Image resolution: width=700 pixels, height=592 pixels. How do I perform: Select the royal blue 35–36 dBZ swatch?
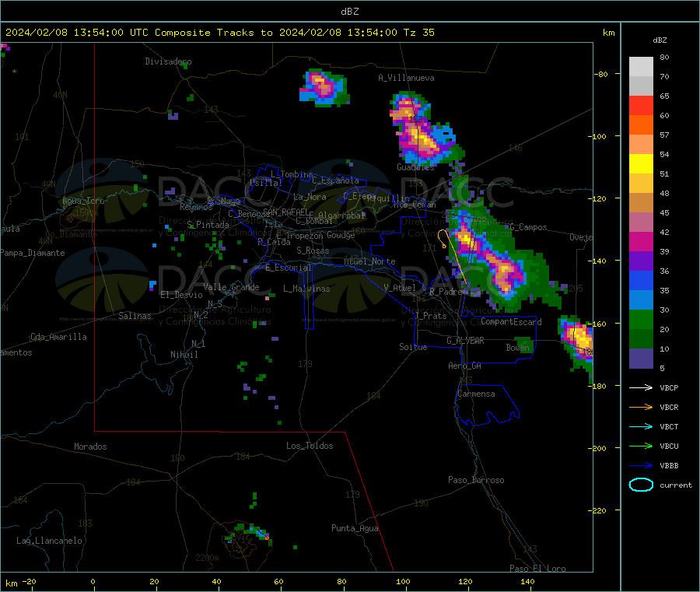[641, 280]
